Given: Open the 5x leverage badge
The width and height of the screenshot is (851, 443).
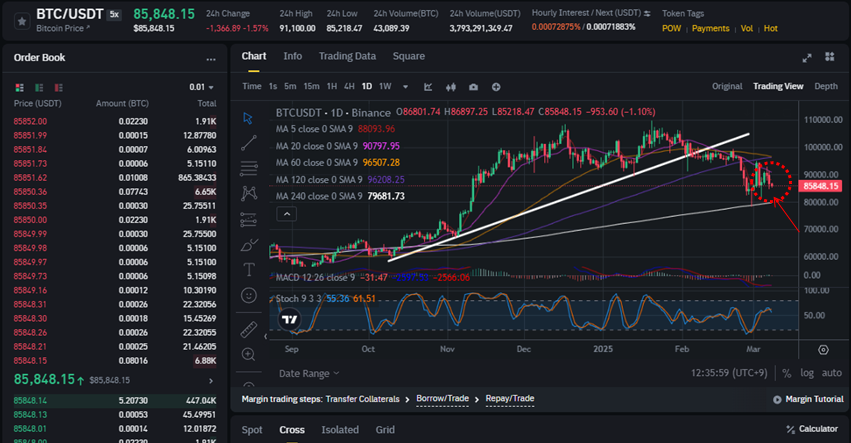Looking at the screenshot, I should [114, 15].
